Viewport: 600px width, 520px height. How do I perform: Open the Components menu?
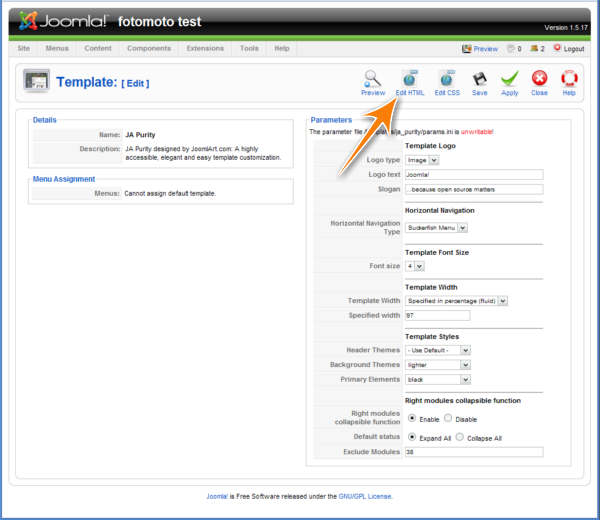[149, 48]
